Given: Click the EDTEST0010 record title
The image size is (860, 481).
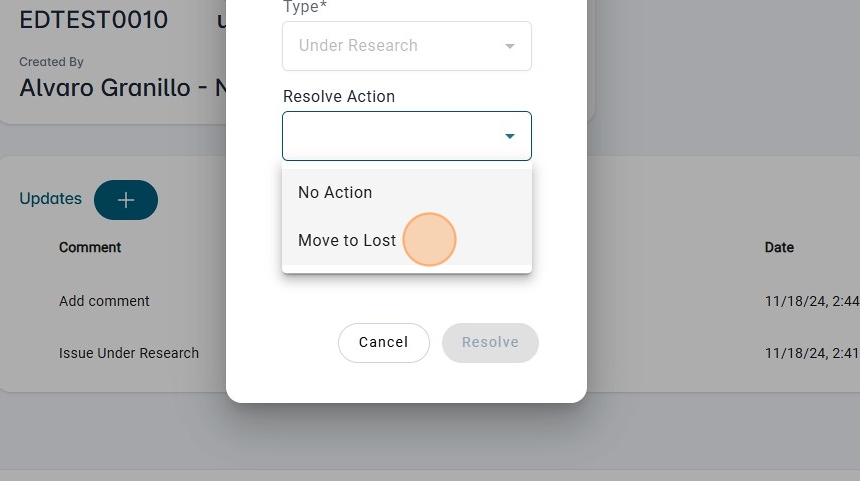Looking at the screenshot, I should click(94, 20).
